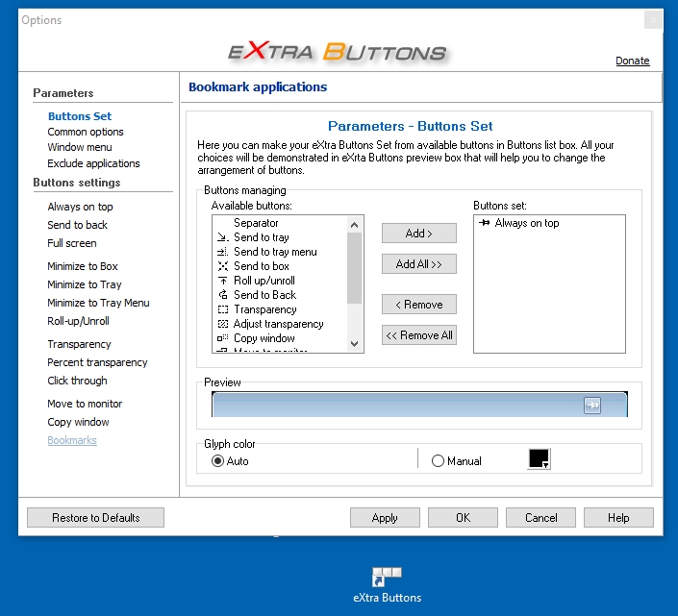
Task: Click the Add All >> button
Action: 419,264
